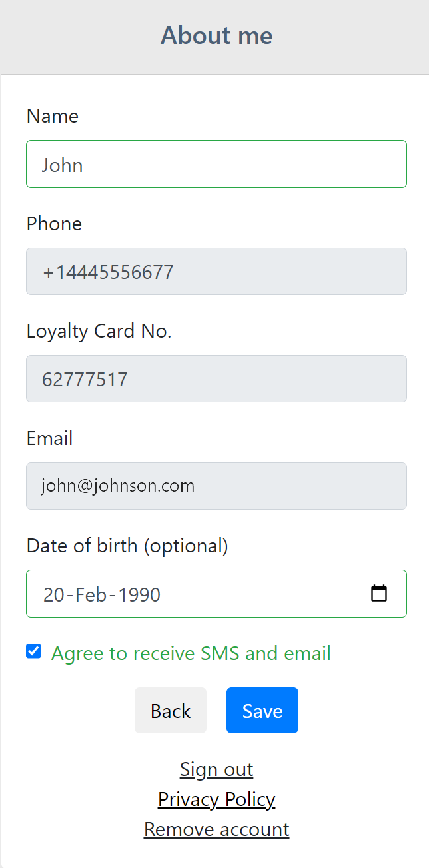
Task: Click the Name field label
Action: coord(53,116)
